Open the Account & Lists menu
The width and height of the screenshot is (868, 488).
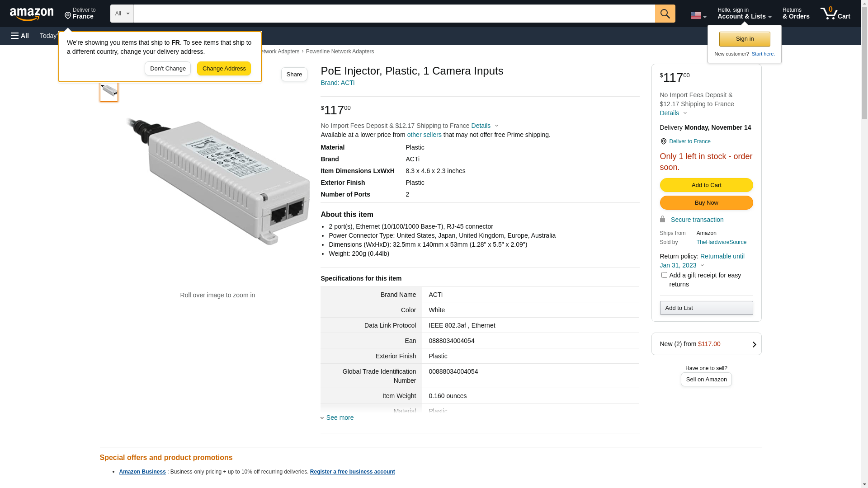point(744,14)
